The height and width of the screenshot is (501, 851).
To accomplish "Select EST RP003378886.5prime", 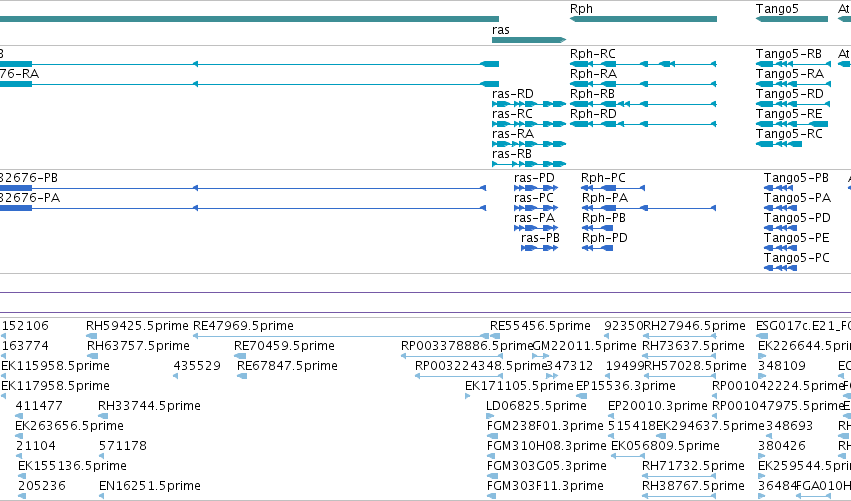I will click(x=467, y=346).
